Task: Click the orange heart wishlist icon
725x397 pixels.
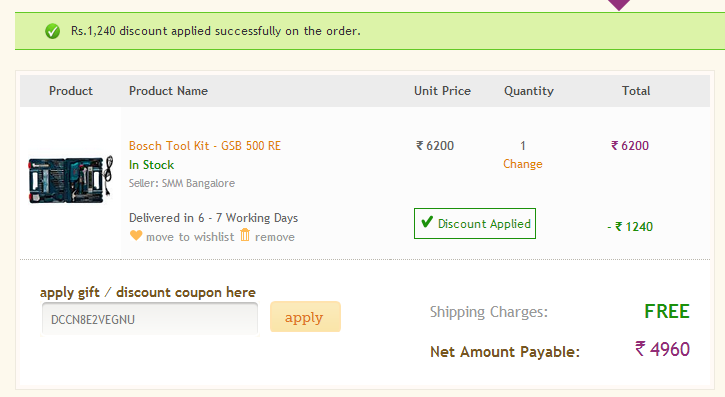Action: pos(136,235)
